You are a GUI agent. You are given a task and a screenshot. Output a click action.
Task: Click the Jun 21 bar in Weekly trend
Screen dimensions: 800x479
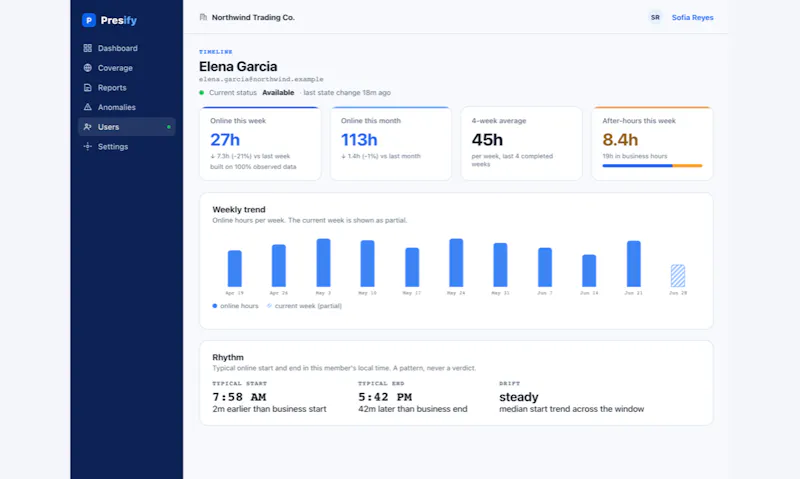(x=634, y=264)
